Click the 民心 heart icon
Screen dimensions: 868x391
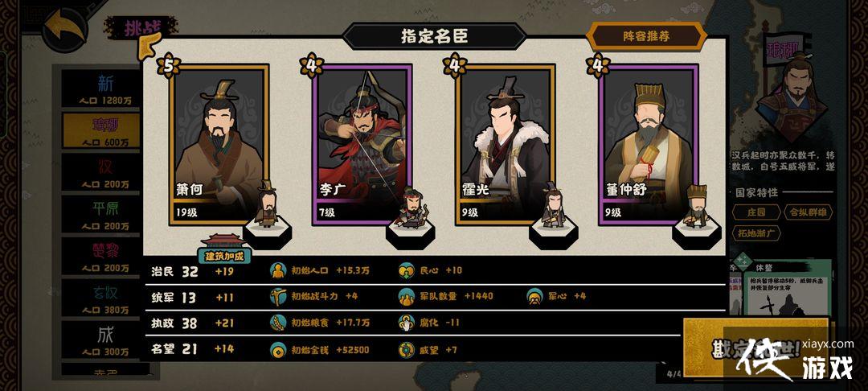coord(407,270)
